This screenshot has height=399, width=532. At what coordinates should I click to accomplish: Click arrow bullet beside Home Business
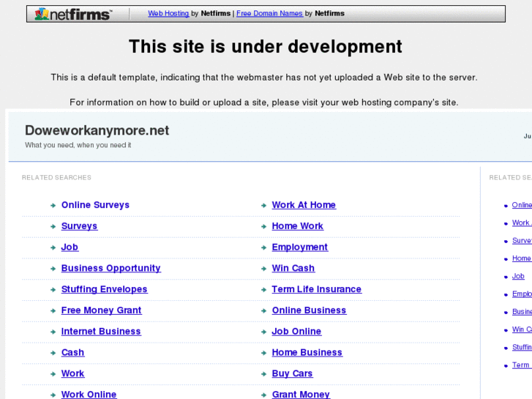[263, 353]
